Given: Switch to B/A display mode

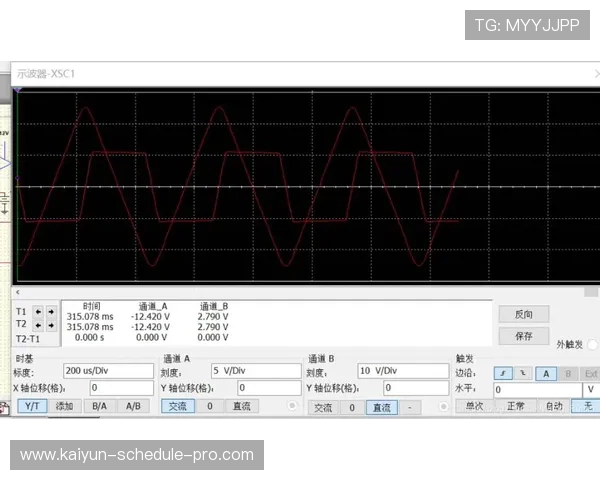Looking at the screenshot, I should point(98,406).
